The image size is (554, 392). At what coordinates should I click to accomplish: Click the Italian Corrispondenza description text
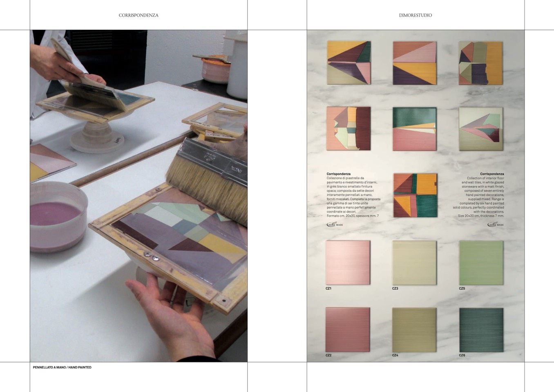pos(353,195)
